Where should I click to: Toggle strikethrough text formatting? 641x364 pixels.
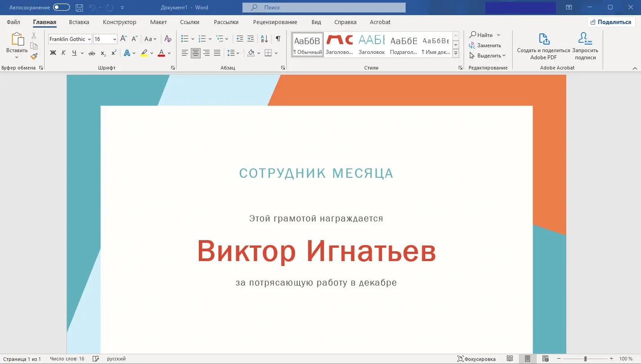pyautogui.click(x=91, y=53)
